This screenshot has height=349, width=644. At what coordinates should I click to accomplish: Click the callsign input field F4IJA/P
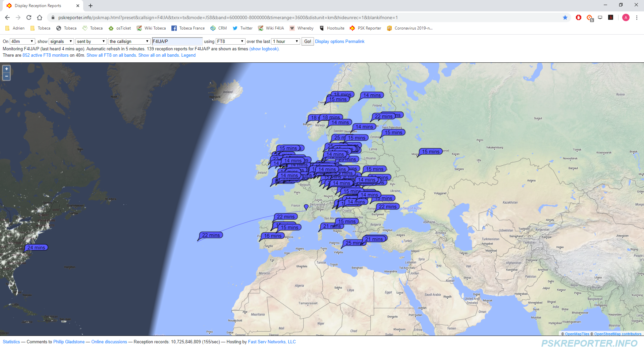177,41
